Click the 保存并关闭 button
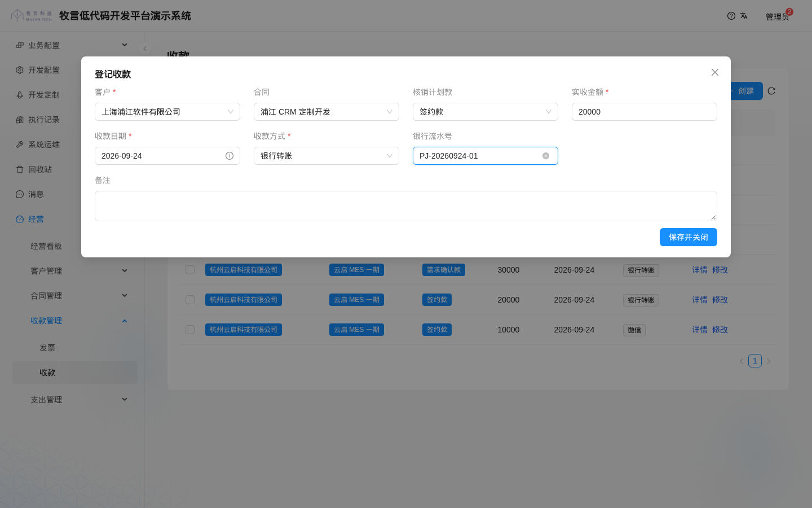 point(689,237)
